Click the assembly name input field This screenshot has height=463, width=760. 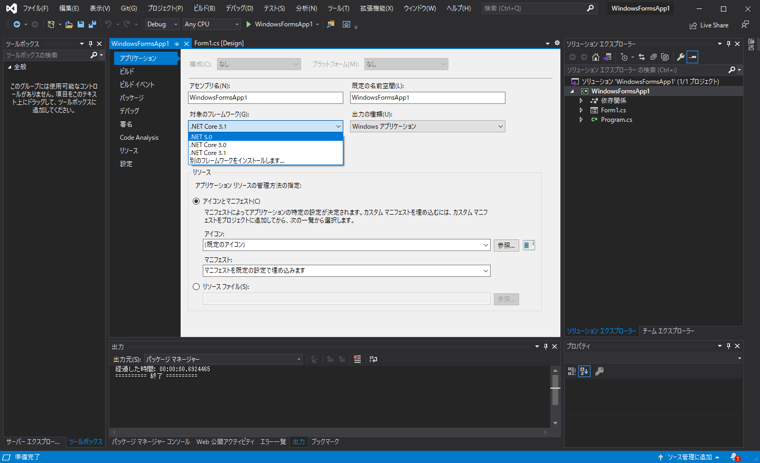pos(266,97)
